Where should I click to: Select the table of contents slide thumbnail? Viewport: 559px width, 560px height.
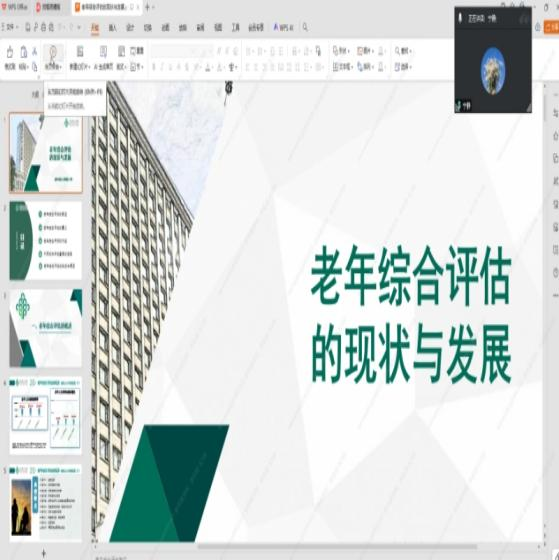pyautogui.click(x=45, y=240)
